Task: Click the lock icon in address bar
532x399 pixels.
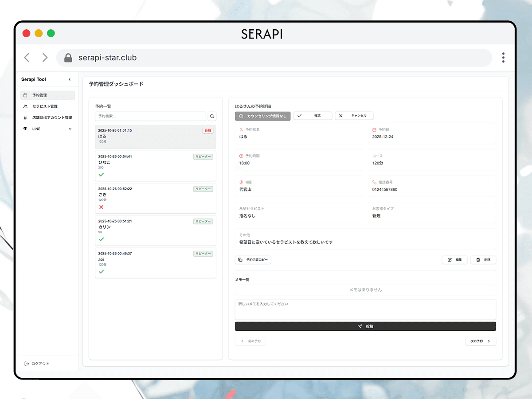Action: pyautogui.click(x=68, y=58)
